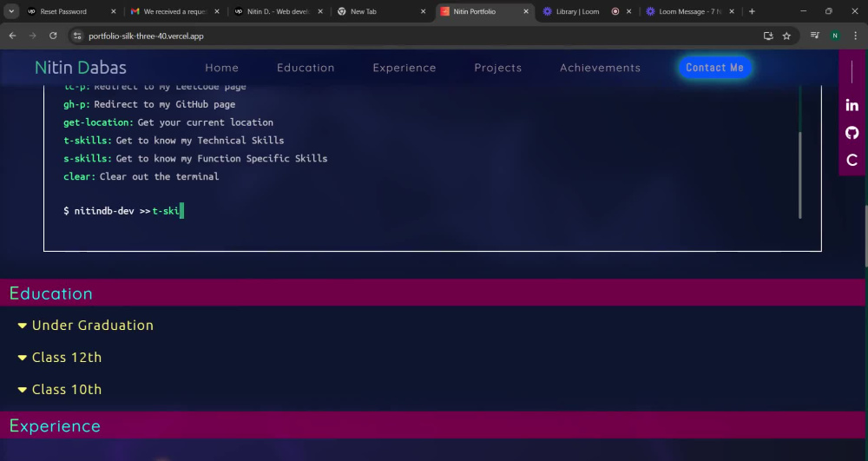Open media control icon in toolbar

[x=815, y=36]
